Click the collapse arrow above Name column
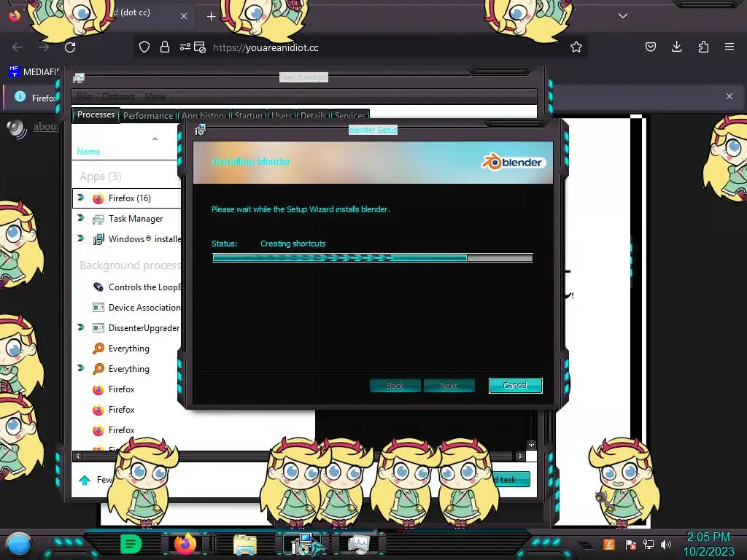This screenshot has height=560, width=747. tap(155, 139)
